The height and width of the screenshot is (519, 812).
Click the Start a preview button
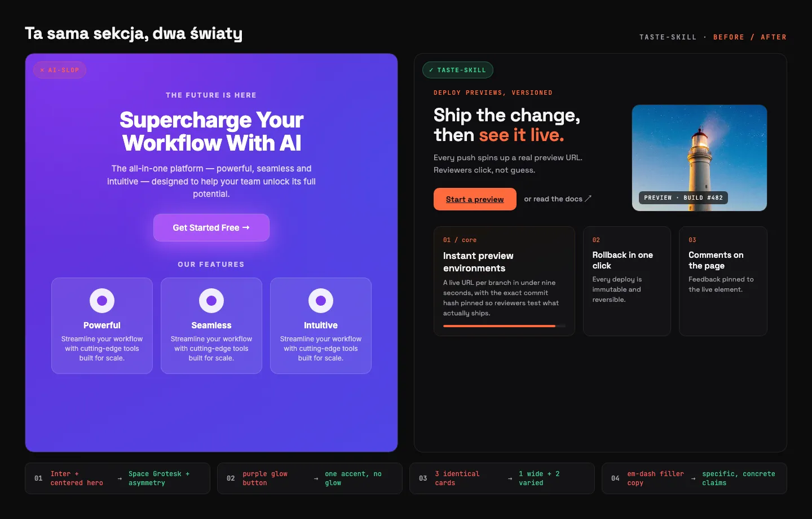point(475,199)
